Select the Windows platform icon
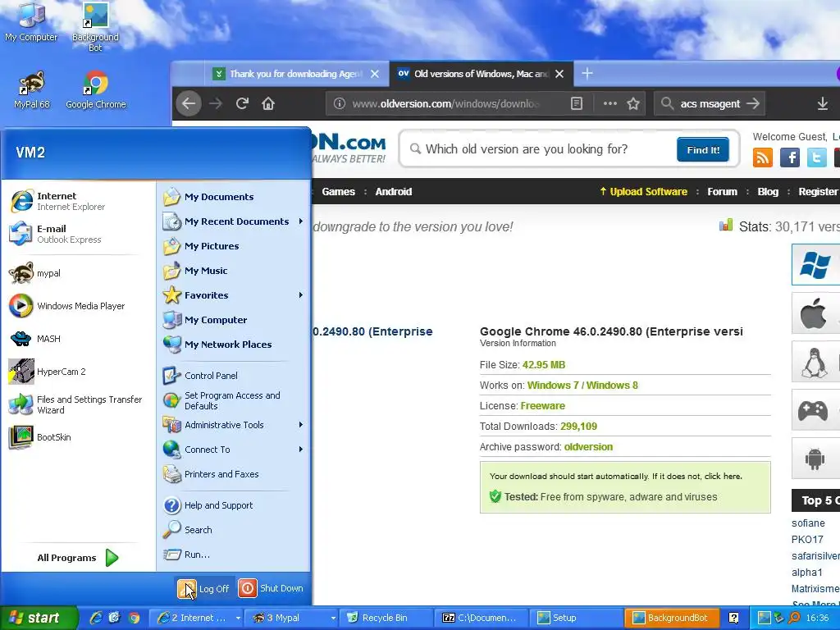Viewport: 840px width, 630px height. click(x=815, y=265)
